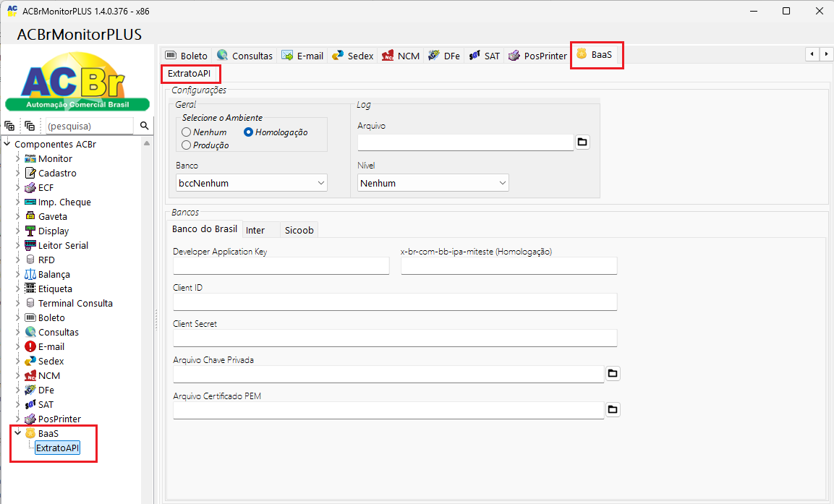
Task: Click the Imp. Cheque icon in tree
Action: tap(30, 202)
